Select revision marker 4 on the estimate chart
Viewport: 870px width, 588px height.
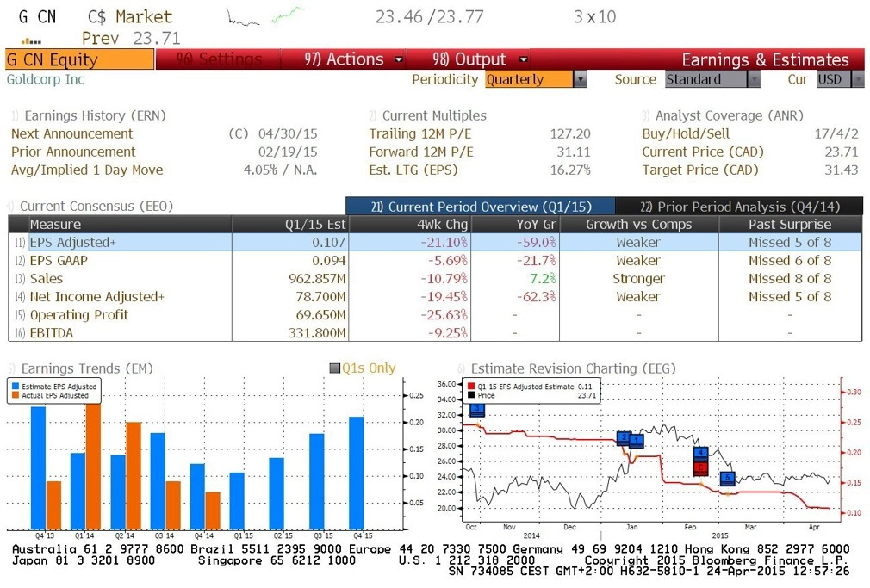701,454
